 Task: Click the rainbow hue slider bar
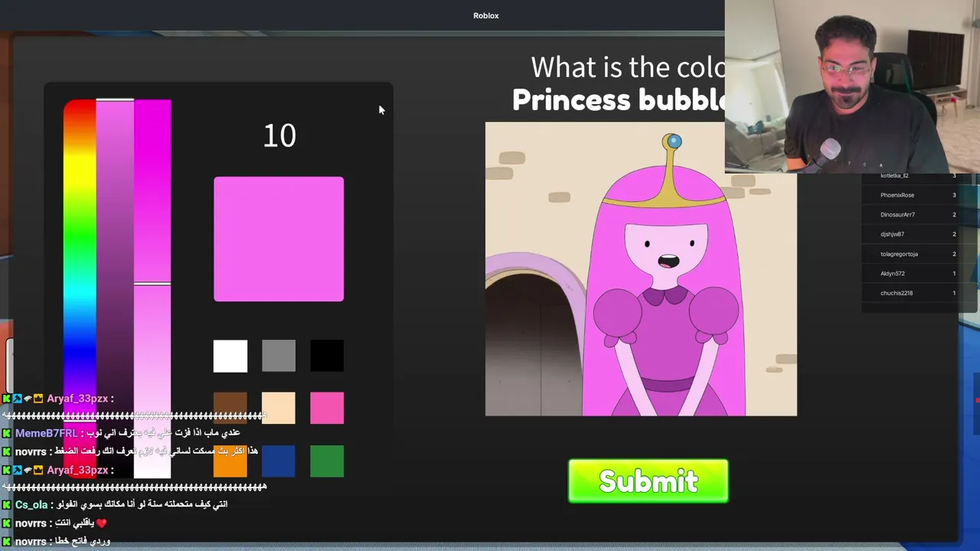click(80, 289)
